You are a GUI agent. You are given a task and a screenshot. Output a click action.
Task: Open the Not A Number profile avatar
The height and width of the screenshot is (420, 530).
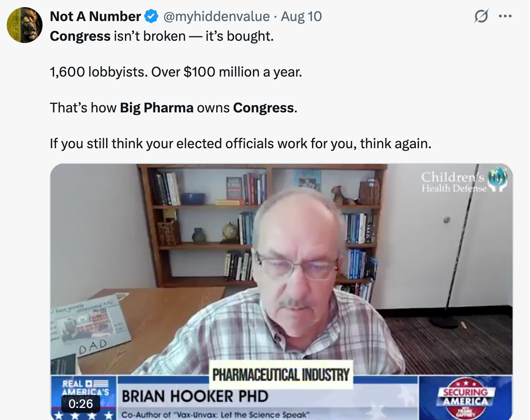pyautogui.click(x=25, y=25)
